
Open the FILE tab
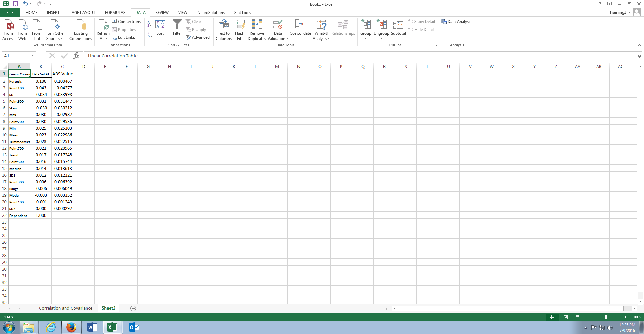point(10,13)
